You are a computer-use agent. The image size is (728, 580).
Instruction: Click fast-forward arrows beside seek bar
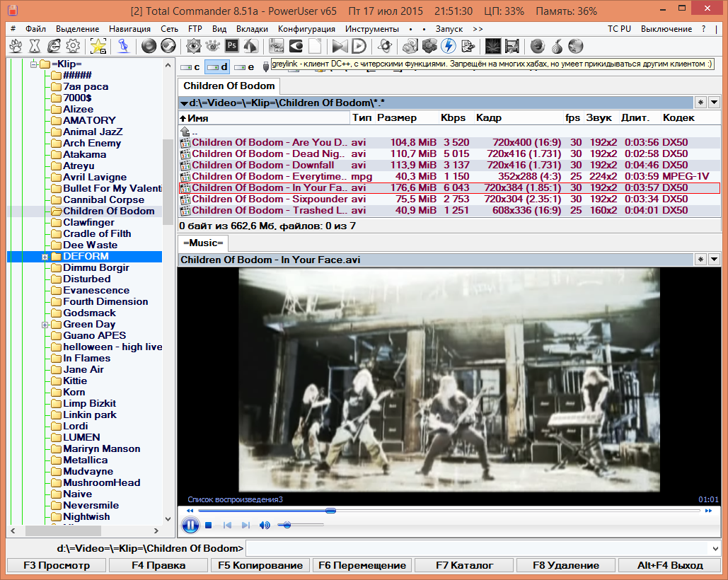pyautogui.click(x=708, y=511)
